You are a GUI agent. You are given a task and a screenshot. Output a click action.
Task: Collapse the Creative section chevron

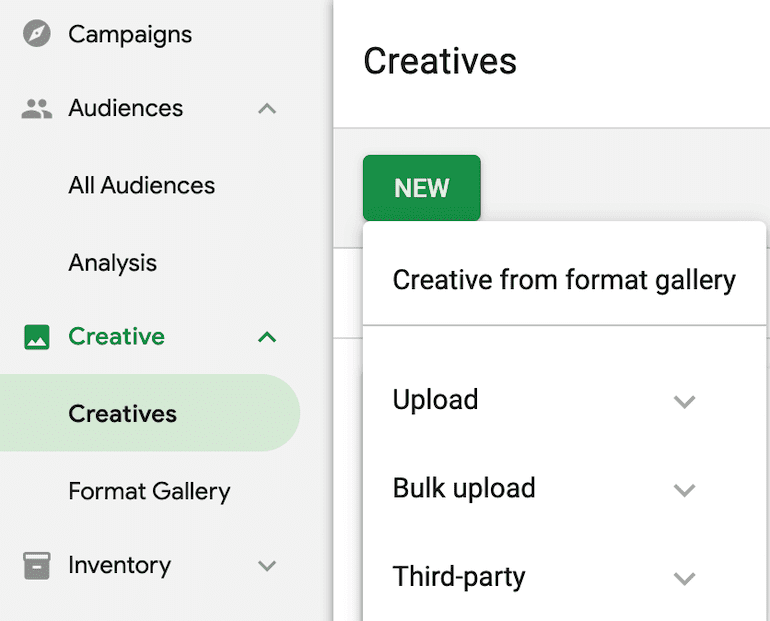point(267,337)
